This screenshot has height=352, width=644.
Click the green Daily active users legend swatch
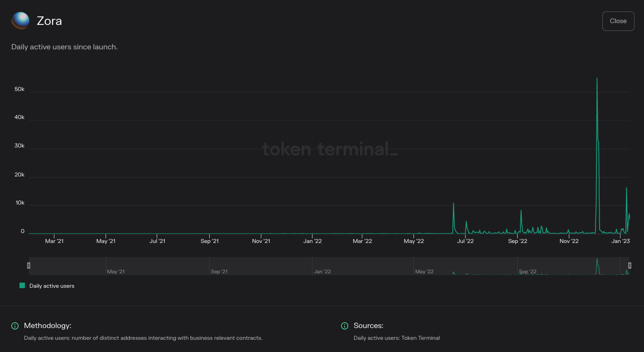pos(22,285)
